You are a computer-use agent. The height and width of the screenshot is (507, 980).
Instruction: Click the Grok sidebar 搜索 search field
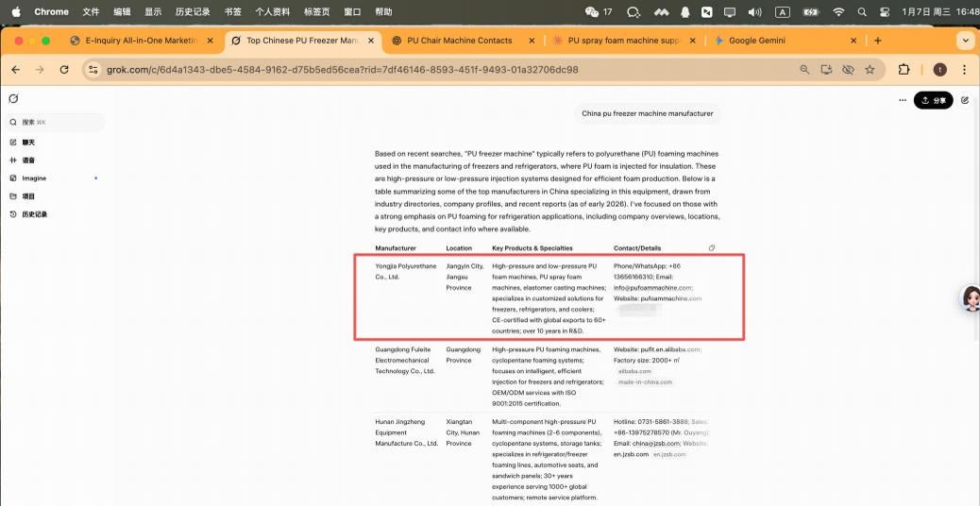click(x=55, y=123)
